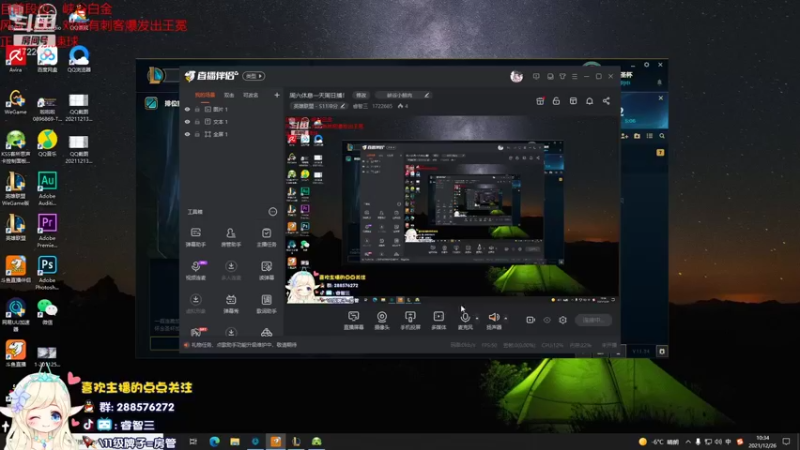
Task: Open the shop icon beside the bell
Action: (573, 101)
